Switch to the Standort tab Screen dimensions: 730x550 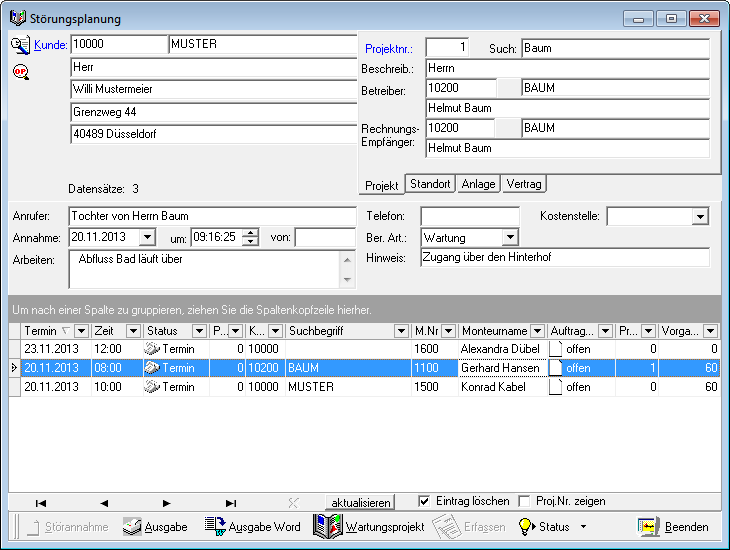coord(429,184)
